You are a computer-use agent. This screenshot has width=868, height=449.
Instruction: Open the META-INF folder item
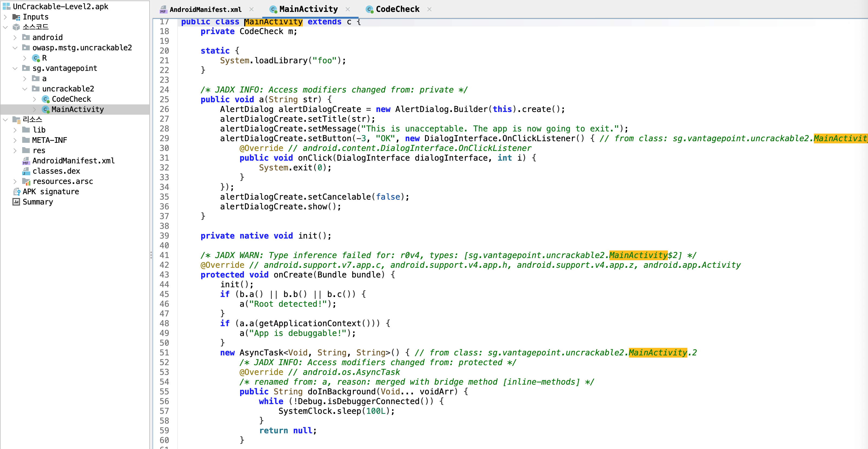(x=49, y=140)
